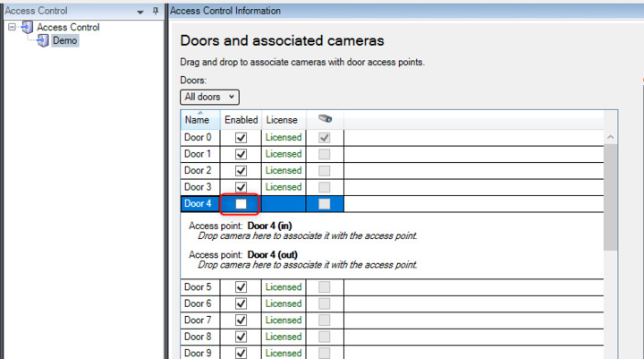Click the Access Control root node icon
Image resolution: width=644 pixels, height=359 pixels.
(x=26, y=28)
